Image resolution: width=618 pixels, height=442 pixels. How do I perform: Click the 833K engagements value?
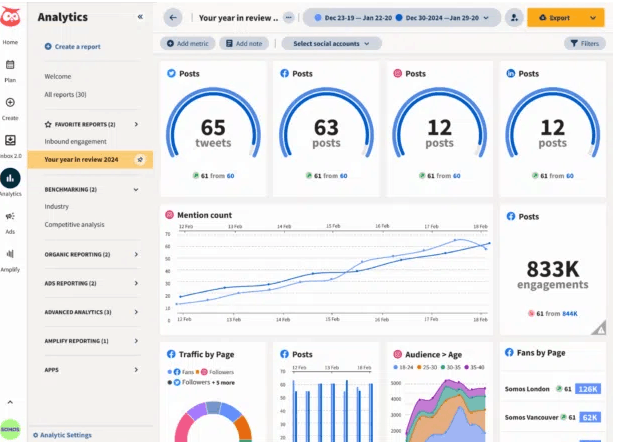(553, 270)
